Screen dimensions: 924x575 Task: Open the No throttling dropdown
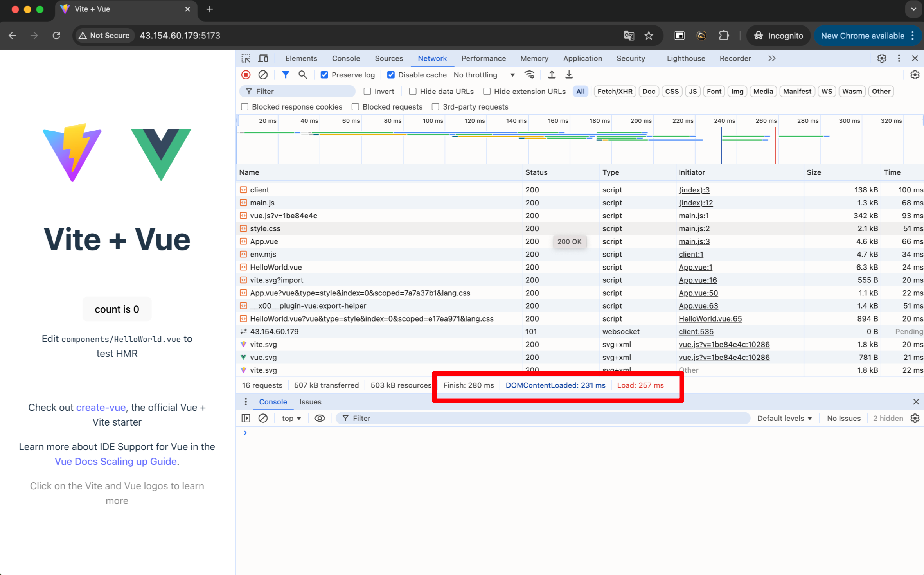tap(484, 75)
